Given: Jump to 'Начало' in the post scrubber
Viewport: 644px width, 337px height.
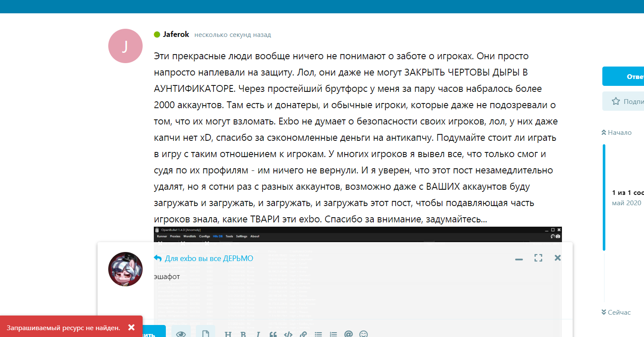Looking at the screenshot, I should click(x=617, y=132).
